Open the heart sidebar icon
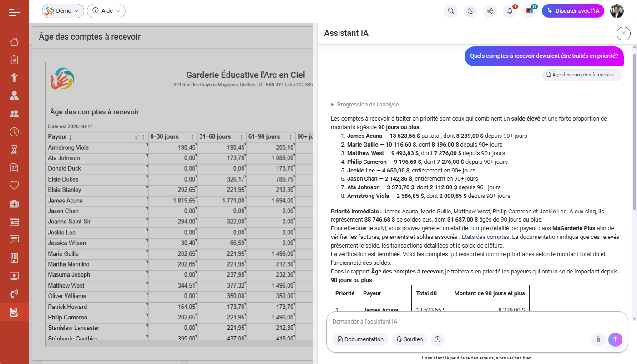 click(x=14, y=186)
